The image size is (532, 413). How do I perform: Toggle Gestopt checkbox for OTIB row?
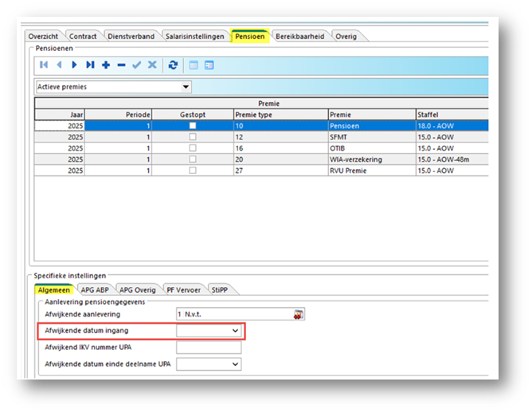[x=193, y=148]
